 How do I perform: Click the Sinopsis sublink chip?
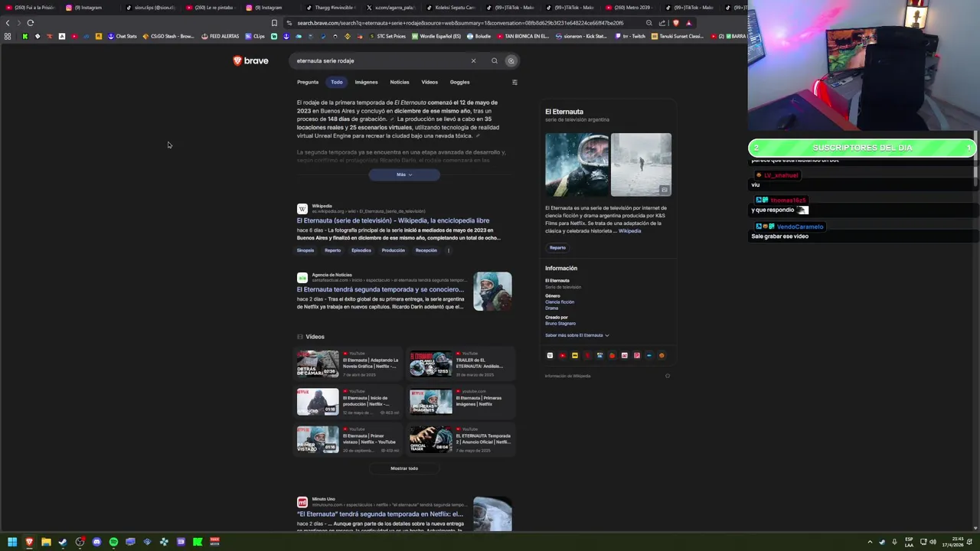[305, 250]
